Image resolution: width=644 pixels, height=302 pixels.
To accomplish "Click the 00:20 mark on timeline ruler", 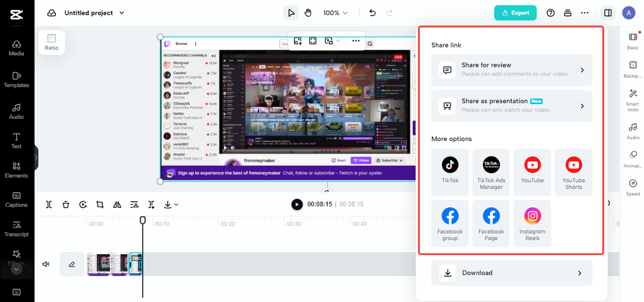I will (x=228, y=224).
